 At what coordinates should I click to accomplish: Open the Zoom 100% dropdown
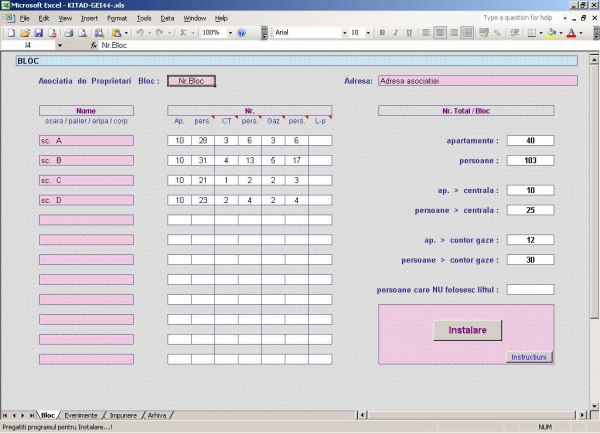[x=230, y=33]
